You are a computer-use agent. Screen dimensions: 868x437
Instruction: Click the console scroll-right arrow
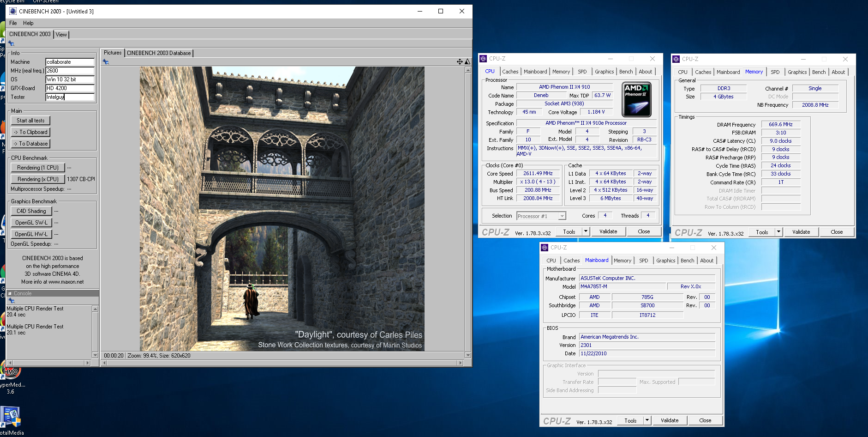(x=87, y=363)
